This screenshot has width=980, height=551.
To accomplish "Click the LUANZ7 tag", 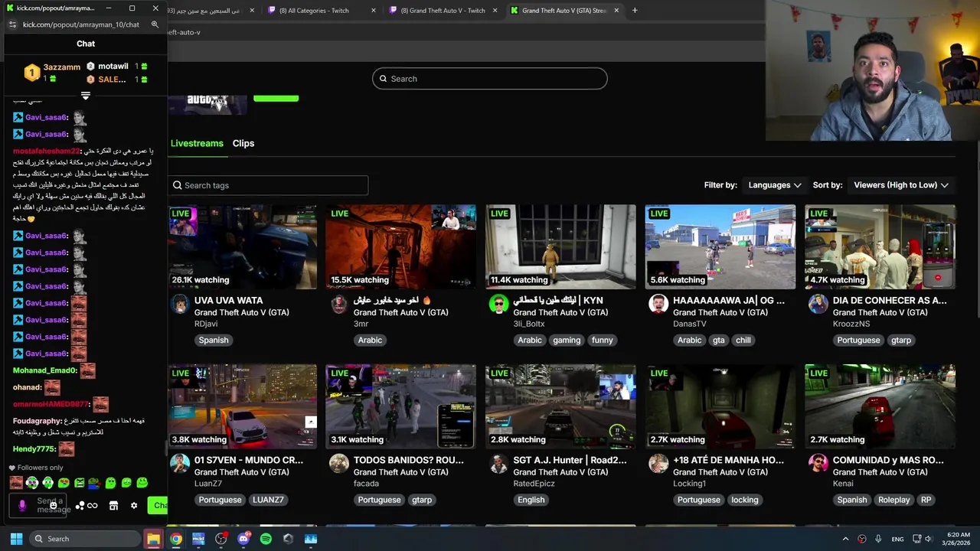I will [268, 500].
